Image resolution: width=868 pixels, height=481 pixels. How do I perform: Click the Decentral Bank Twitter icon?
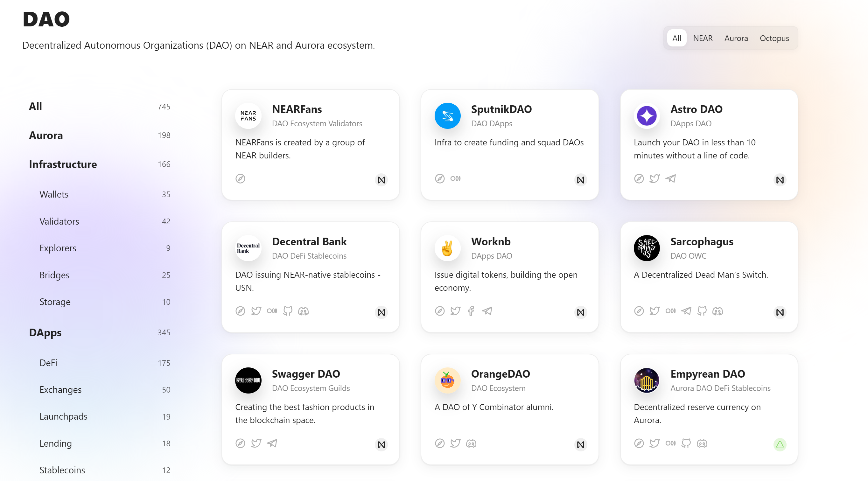coord(256,311)
